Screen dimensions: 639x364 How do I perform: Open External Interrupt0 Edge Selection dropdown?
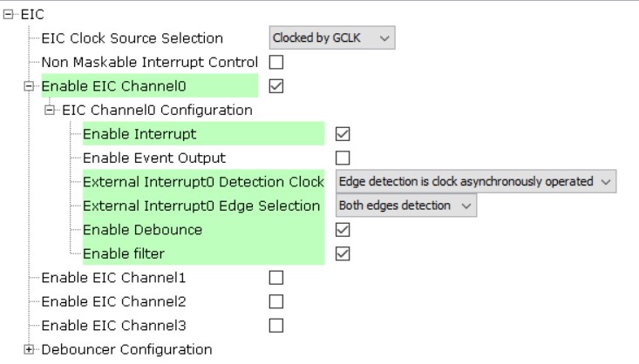(406, 206)
